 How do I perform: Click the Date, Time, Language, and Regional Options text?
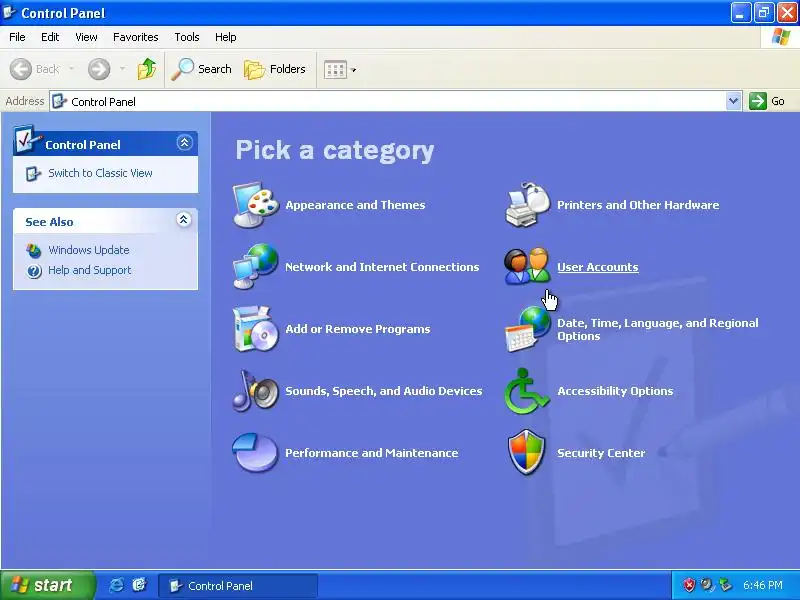[658, 330]
